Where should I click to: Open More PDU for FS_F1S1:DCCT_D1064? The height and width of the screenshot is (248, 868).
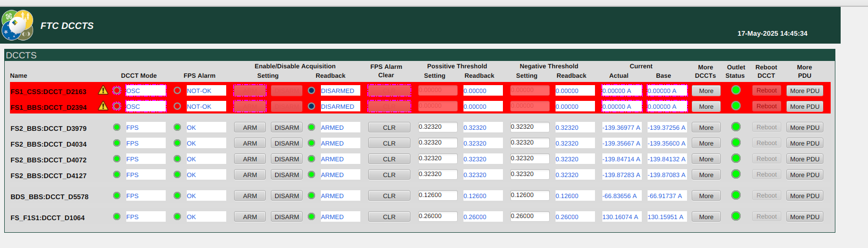coord(804,216)
